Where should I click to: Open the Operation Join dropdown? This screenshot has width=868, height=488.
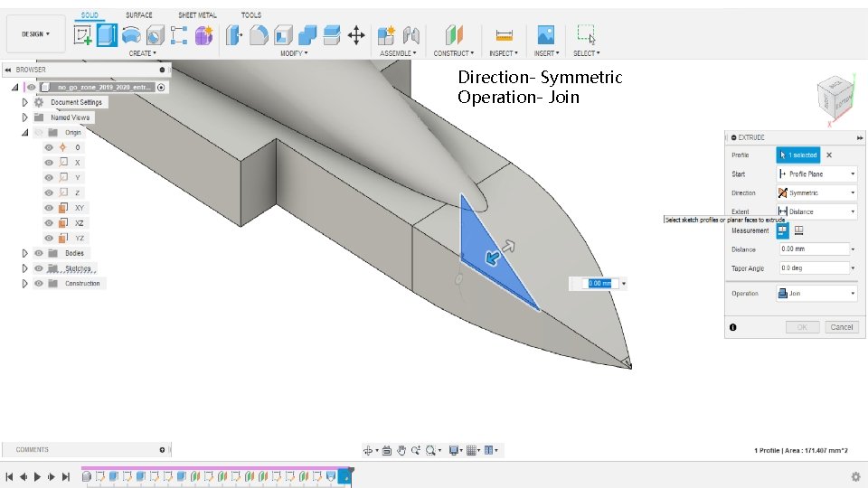(x=817, y=293)
